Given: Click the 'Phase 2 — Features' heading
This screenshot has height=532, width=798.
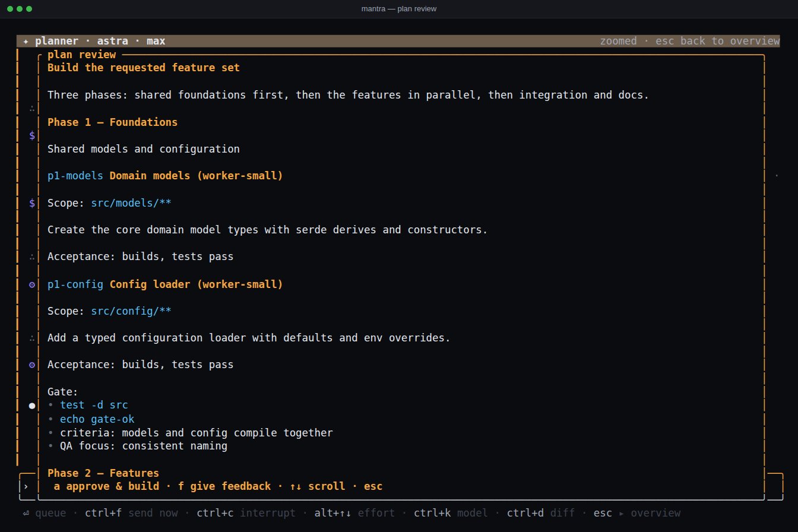Looking at the screenshot, I should [103, 473].
